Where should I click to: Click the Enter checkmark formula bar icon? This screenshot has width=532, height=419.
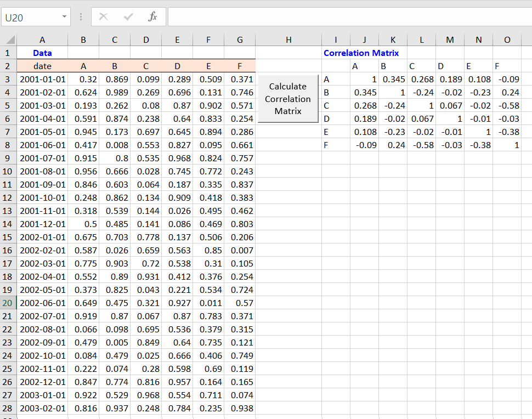(128, 16)
